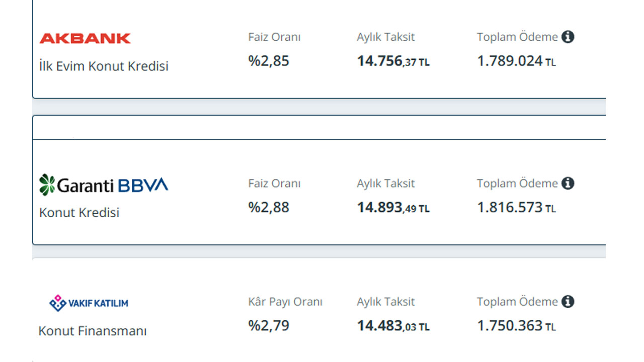Click the Kâr Payı Oranı label
This screenshot has width=644, height=362.
[285, 302]
